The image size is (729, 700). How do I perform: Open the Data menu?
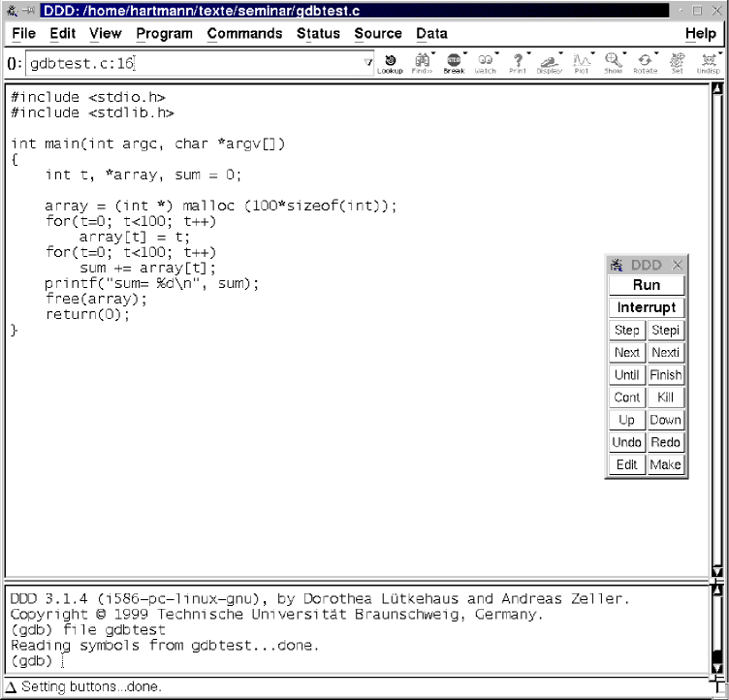click(432, 34)
